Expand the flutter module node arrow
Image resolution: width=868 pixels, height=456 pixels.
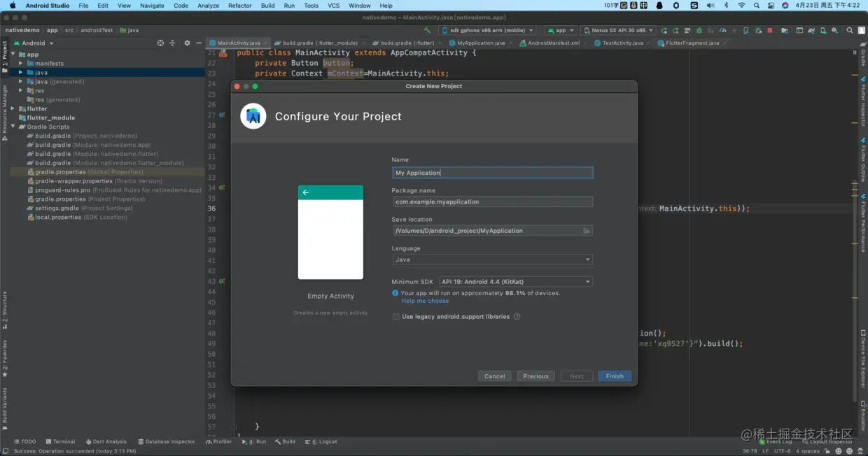point(13,108)
